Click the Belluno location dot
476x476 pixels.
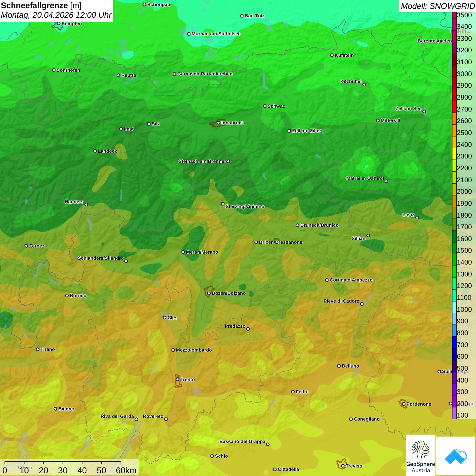339,366
